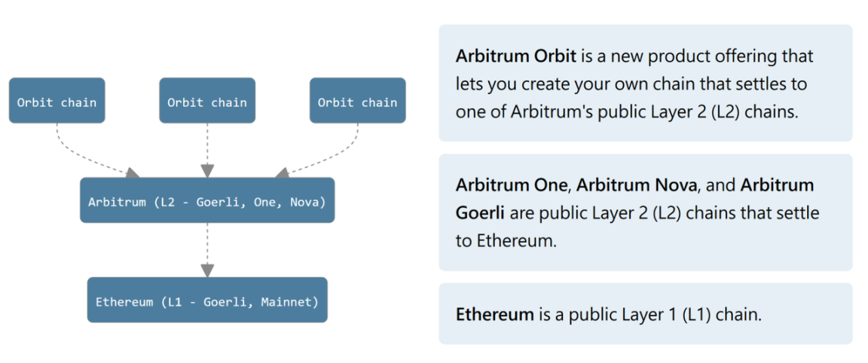Click the bold Arbitrum One text

coord(512,185)
